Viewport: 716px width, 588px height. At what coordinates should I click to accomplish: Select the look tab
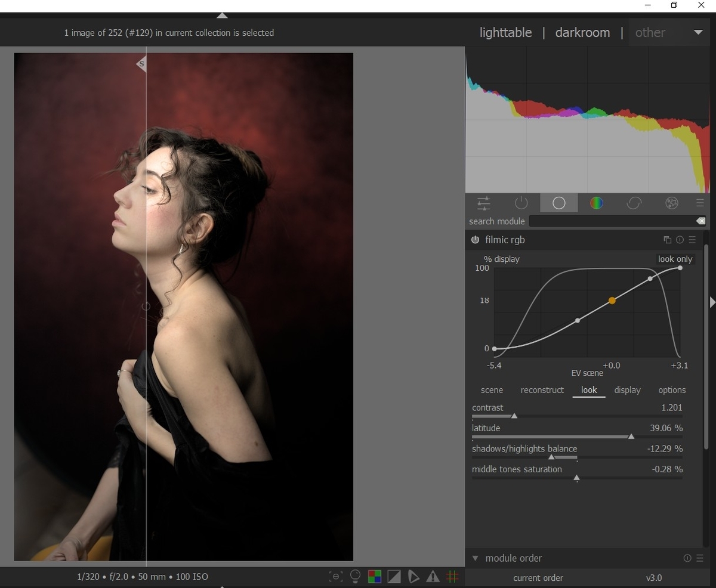tap(589, 390)
